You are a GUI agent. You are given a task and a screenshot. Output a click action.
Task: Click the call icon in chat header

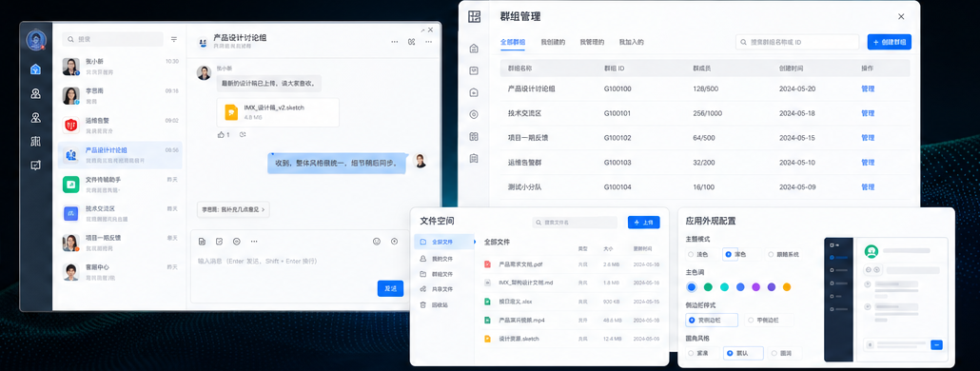point(411,42)
